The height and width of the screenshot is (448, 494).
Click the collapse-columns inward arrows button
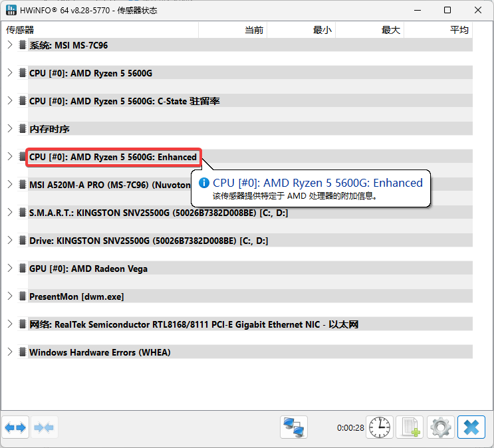(44, 427)
